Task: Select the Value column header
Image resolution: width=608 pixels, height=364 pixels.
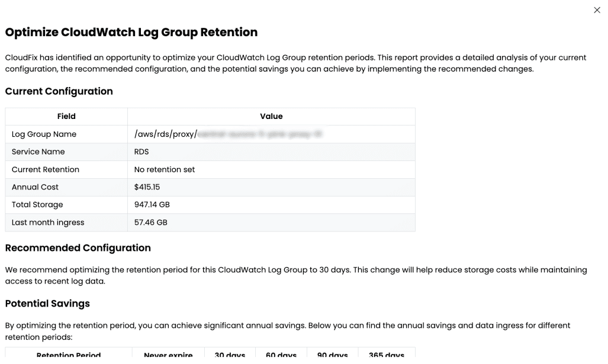Action: click(x=271, y=116)
